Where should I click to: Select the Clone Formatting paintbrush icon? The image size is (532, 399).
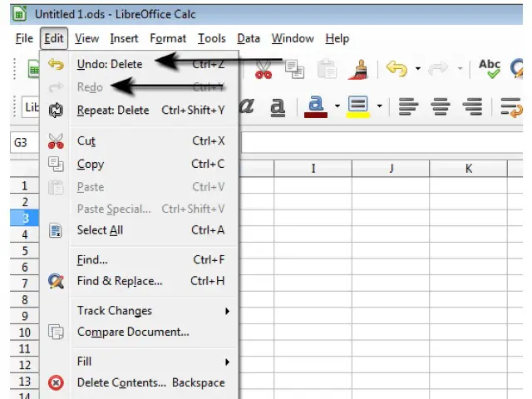tap(360, 70)
